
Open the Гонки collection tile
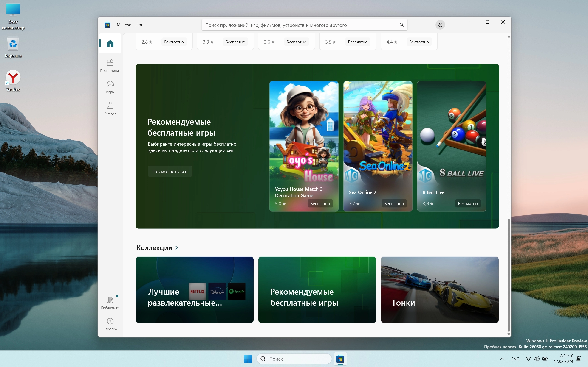pyautogui.click(x=439, y=289)
